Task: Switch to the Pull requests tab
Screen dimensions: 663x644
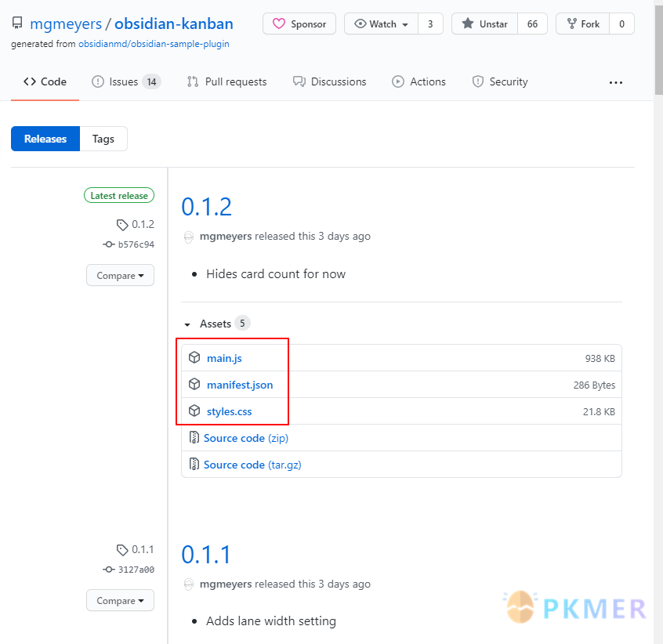Action: coord(226,81)
